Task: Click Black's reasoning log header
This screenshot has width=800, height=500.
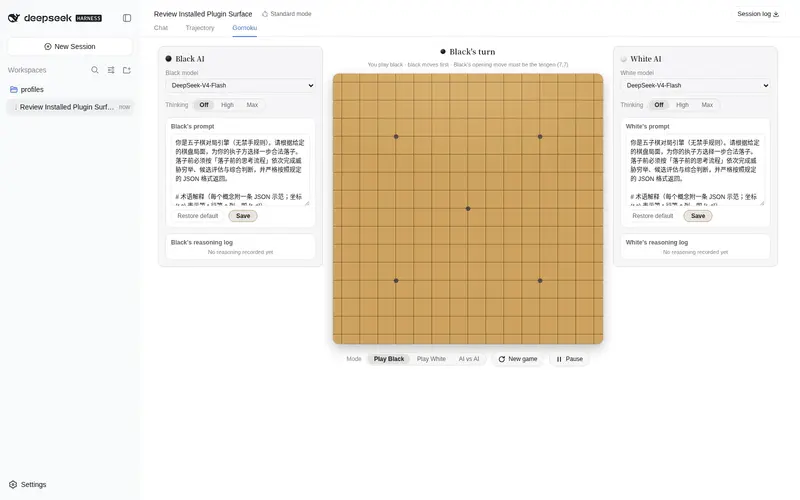Action: pyautogui.click(x=202, y=242)
